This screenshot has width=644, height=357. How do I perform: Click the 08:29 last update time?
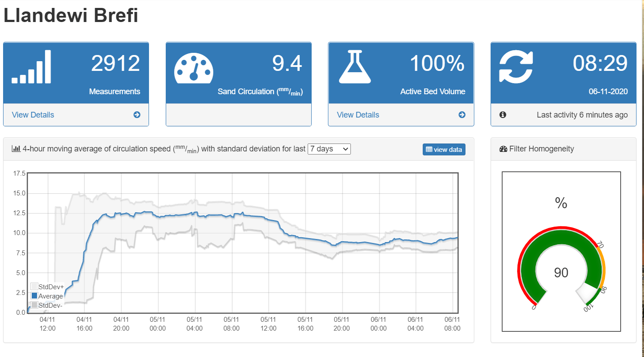tap(600, 63)
